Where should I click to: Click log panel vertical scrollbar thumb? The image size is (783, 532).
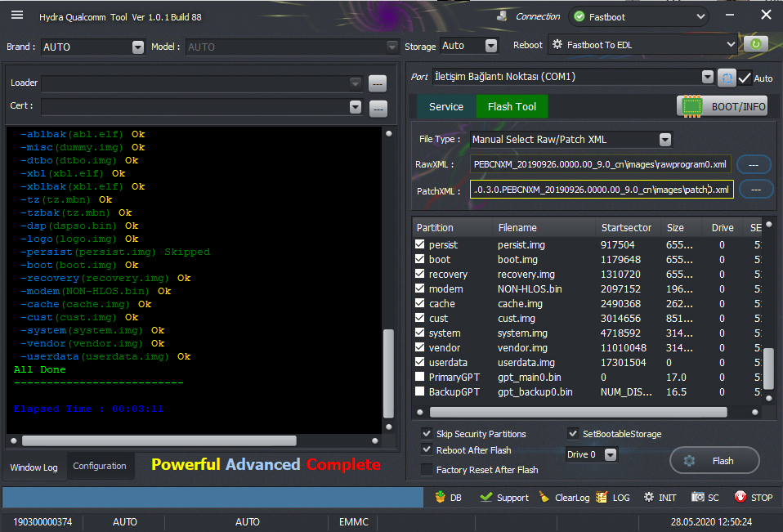coord(388,373)
